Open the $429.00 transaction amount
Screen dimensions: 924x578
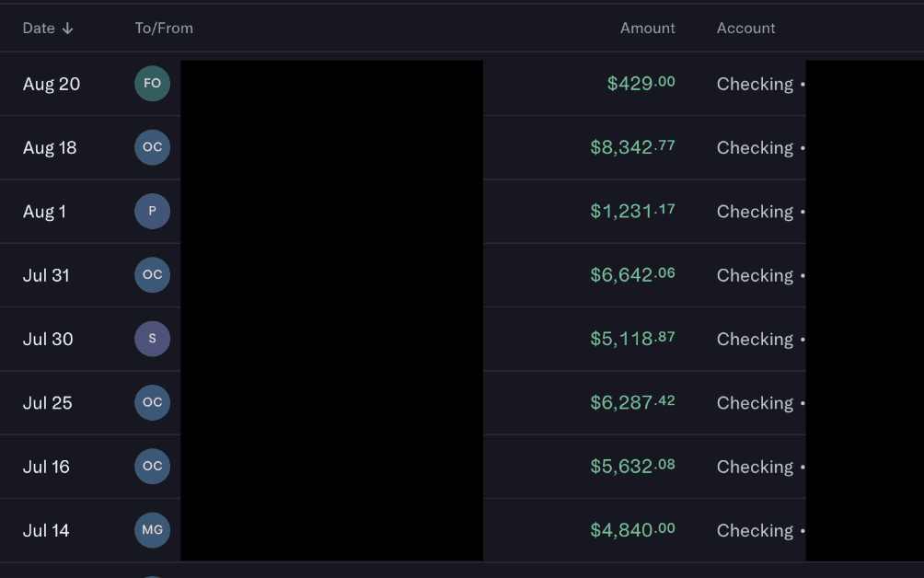pos(641,84)
